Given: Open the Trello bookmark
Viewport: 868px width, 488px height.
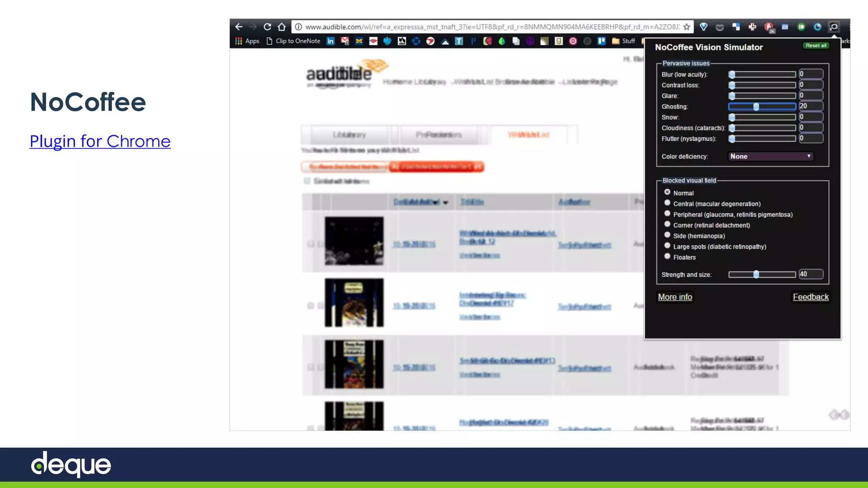Looking at the screenshot, I should [x=601, y=41].
